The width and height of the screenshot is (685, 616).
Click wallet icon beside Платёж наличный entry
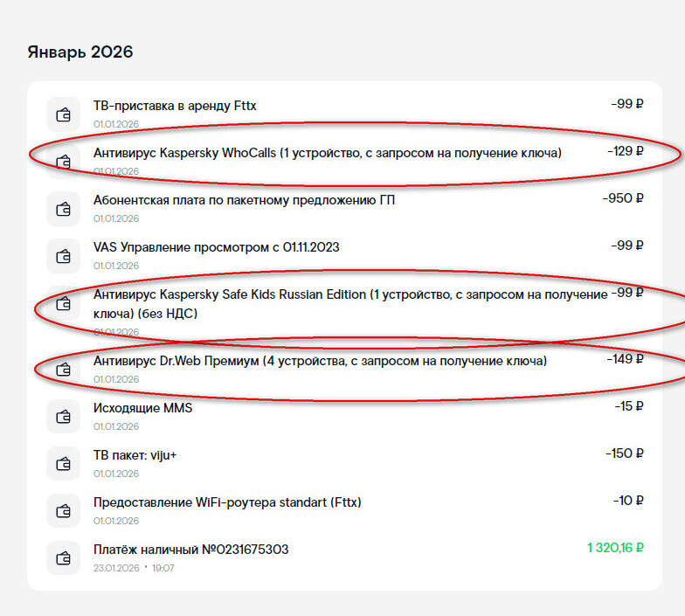(63, 558)
